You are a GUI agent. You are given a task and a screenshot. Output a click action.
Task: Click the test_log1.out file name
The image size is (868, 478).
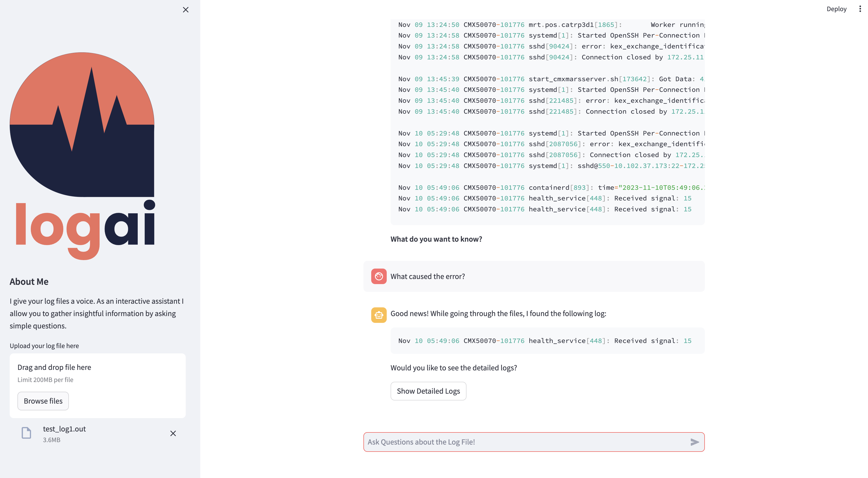click(64, 429)
